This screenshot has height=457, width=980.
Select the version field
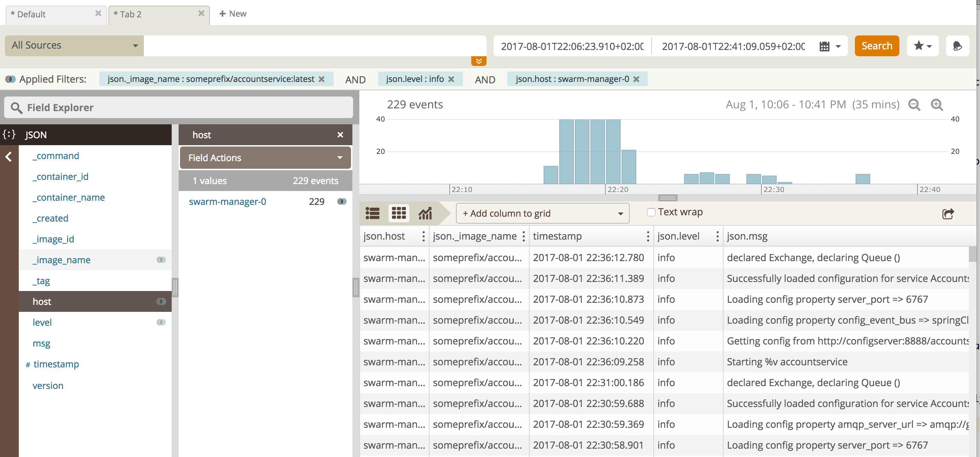click(48, 385)
